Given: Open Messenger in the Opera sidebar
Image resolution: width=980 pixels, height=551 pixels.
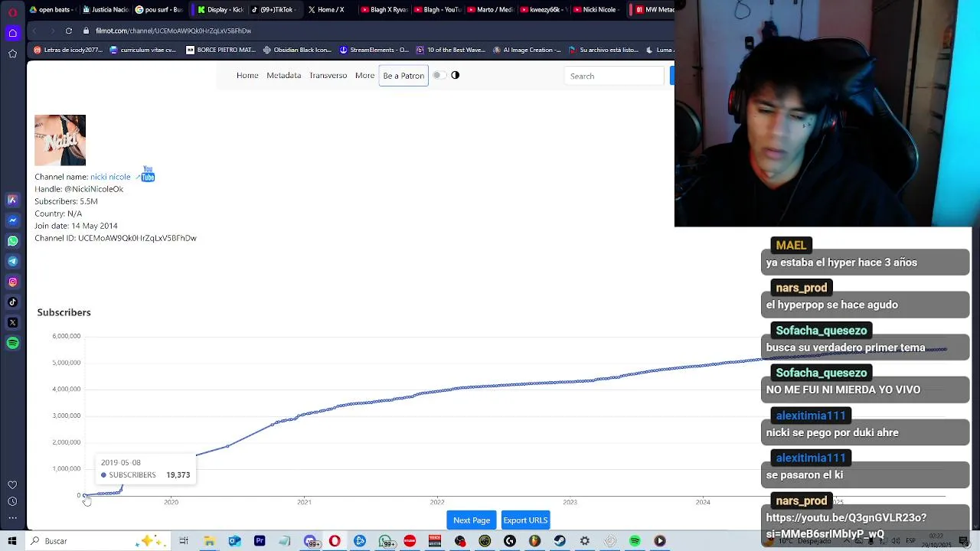Looking at the screenshot, I should coord(12,220).
